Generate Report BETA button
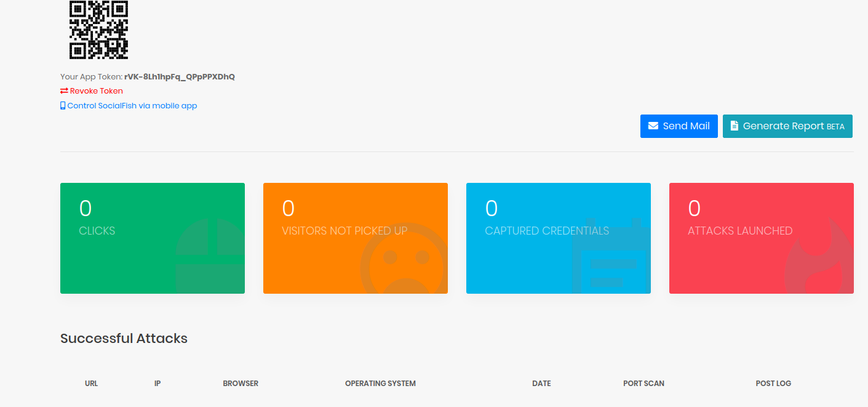 coord(787,126)
